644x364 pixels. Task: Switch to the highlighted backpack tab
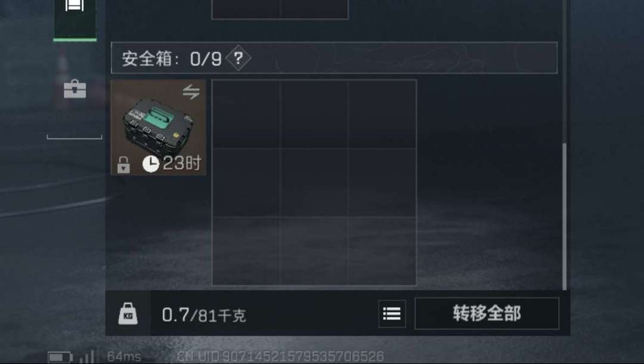[75, 20]
